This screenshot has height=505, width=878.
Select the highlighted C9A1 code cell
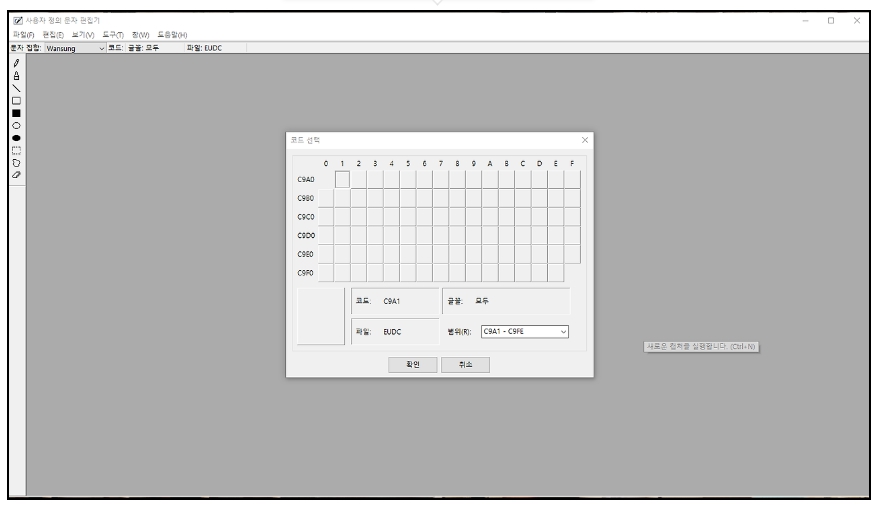pos(342,180)
